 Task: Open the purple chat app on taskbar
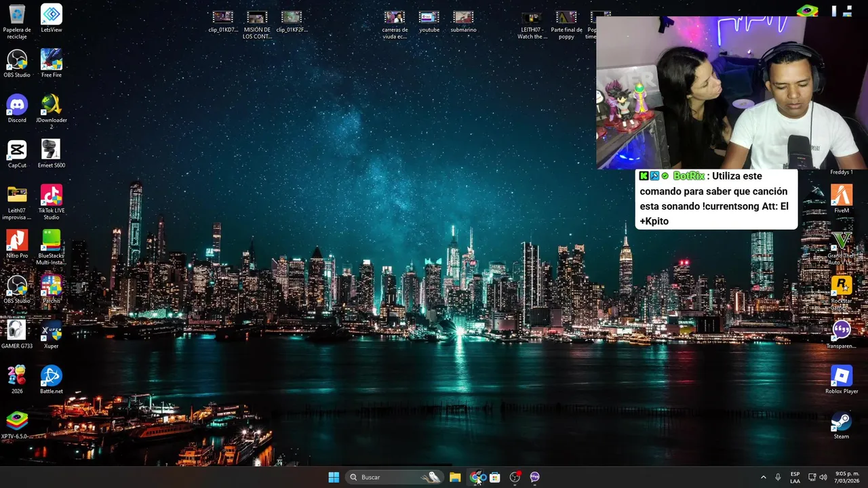(534, 477)
